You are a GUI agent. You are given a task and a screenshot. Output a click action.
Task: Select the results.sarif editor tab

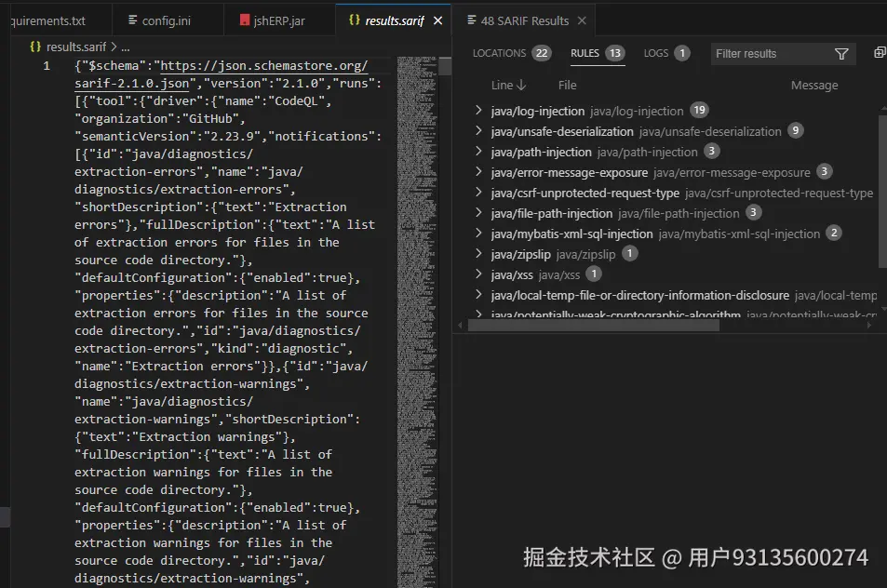point(395,20)
